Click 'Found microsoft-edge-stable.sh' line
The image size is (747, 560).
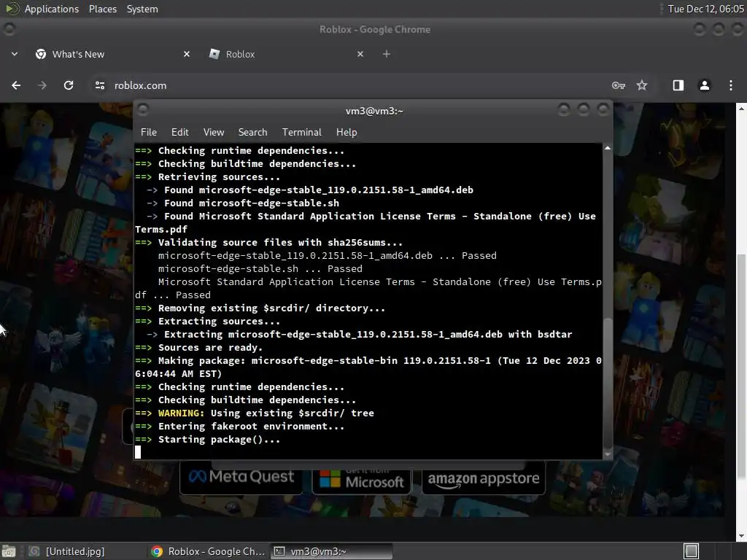(243, 203)
